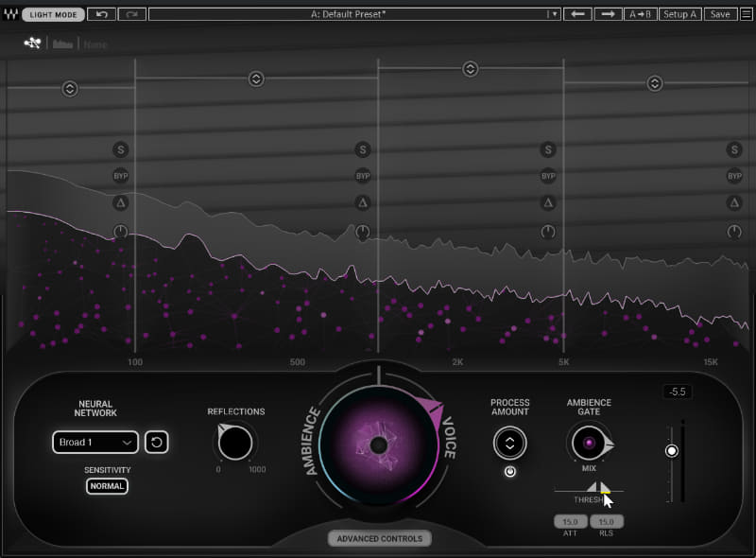Click the RLS 15.0 value field

(x=606, y=522)
